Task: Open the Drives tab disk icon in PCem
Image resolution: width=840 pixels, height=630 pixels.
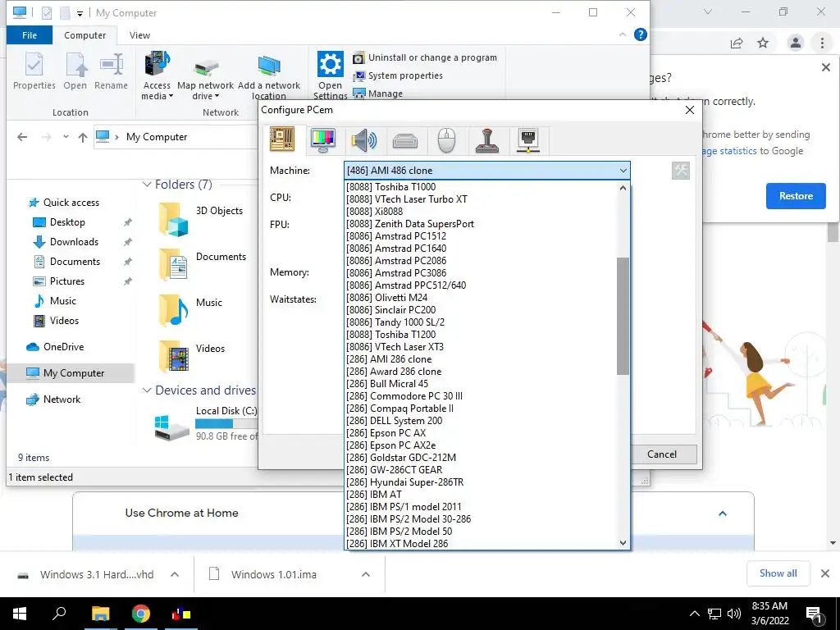Action: tap(405, 141)
